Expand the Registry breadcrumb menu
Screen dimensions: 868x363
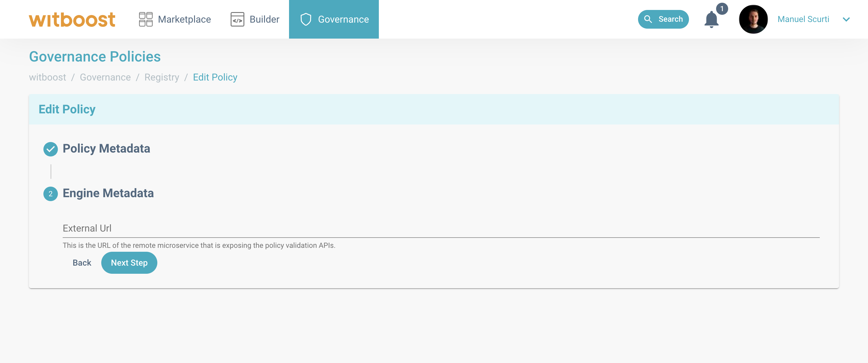click(162, 77)
